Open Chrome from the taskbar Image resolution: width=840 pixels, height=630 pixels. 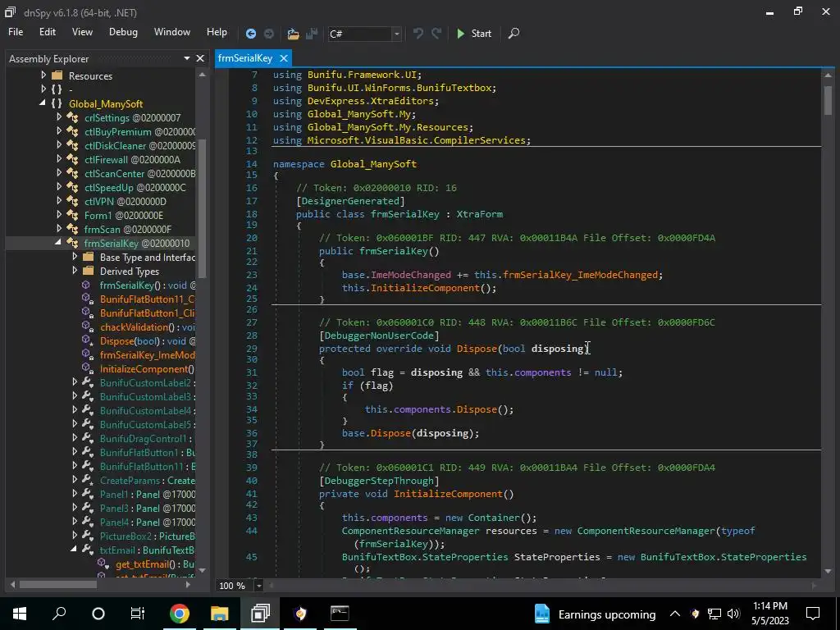click(x=180, y=614)
